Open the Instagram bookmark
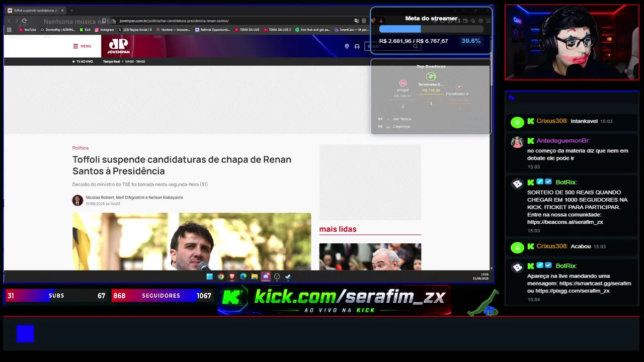This screenshot has height=362, width=644. coord(104,30)
